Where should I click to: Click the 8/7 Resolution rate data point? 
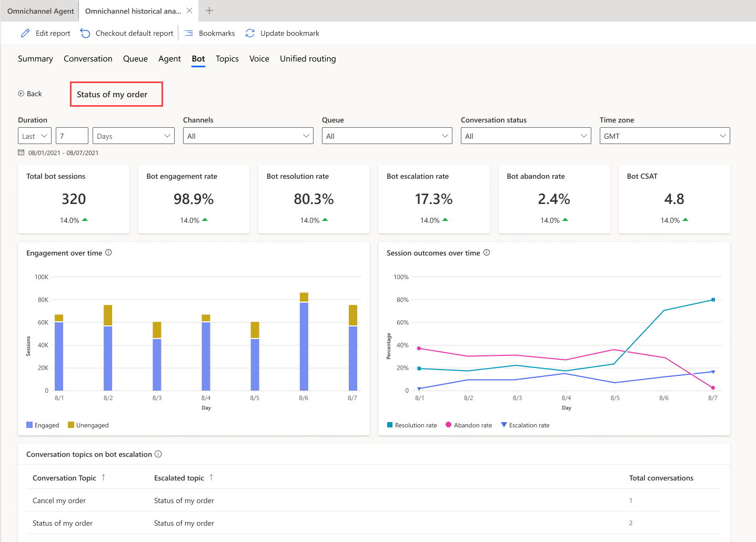click(x=713, y=300)
